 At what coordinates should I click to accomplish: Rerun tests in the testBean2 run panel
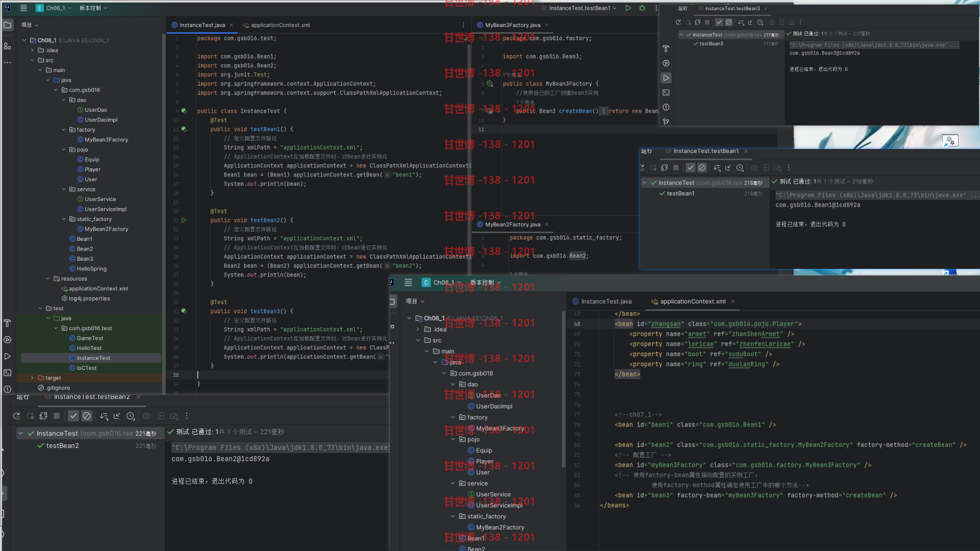point(17,416)
